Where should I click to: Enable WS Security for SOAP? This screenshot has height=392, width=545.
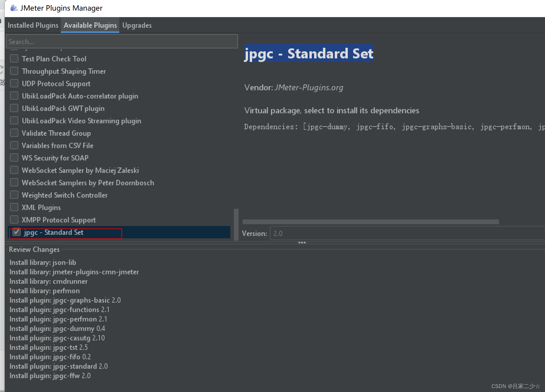[x=14, y=158]
